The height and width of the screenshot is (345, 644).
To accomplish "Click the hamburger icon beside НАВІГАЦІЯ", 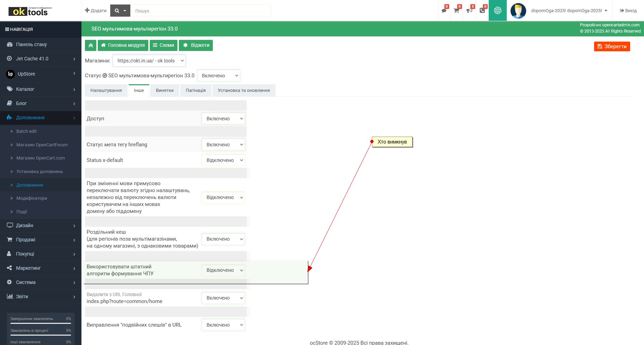I will point(7,29).
